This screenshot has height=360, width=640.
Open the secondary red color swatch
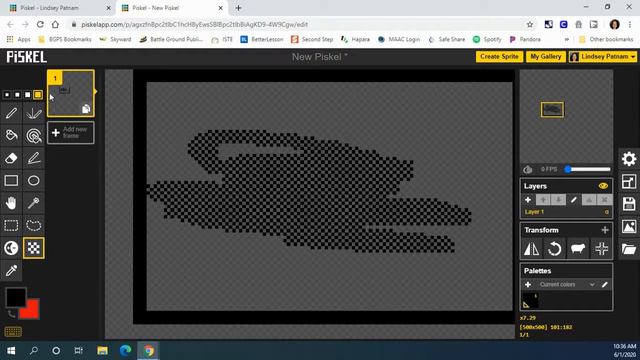[32, 310]
